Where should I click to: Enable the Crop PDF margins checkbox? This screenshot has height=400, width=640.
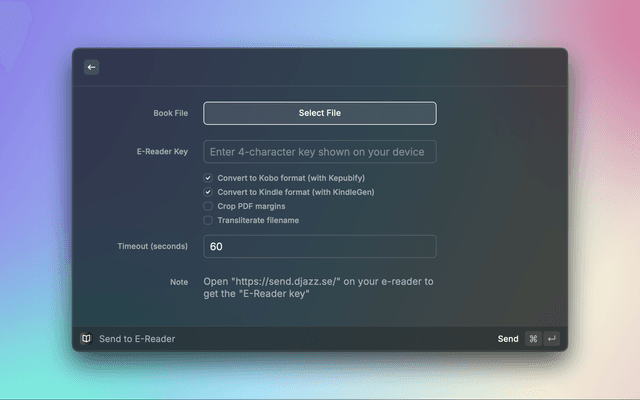tap(208, 206)
